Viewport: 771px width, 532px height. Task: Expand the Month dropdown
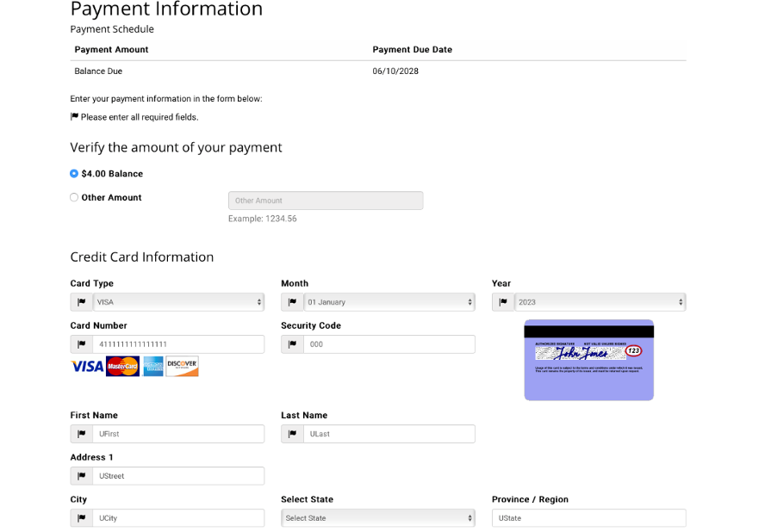389,302
